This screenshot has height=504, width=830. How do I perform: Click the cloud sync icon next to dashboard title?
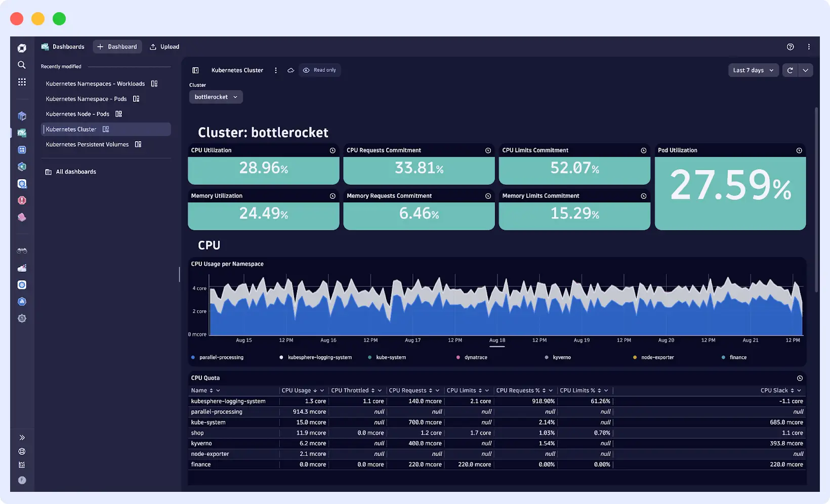point(290,70)
